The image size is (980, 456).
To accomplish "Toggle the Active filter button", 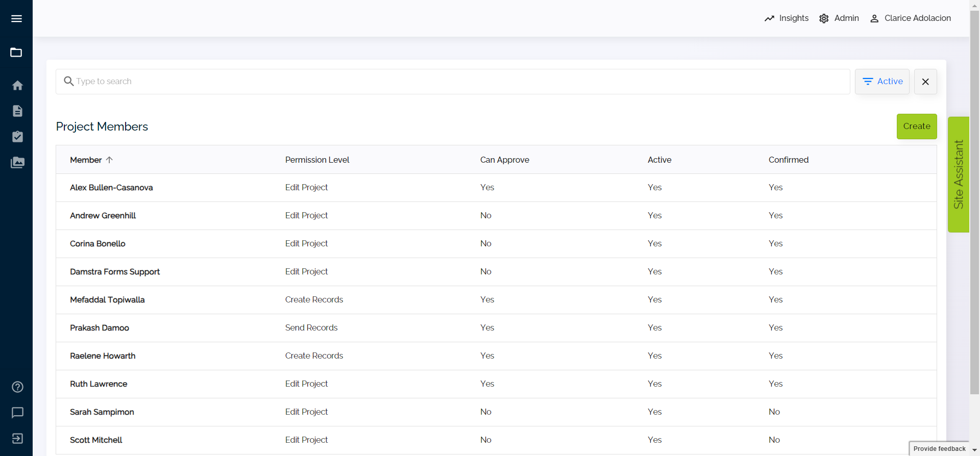I will (882, 82).
